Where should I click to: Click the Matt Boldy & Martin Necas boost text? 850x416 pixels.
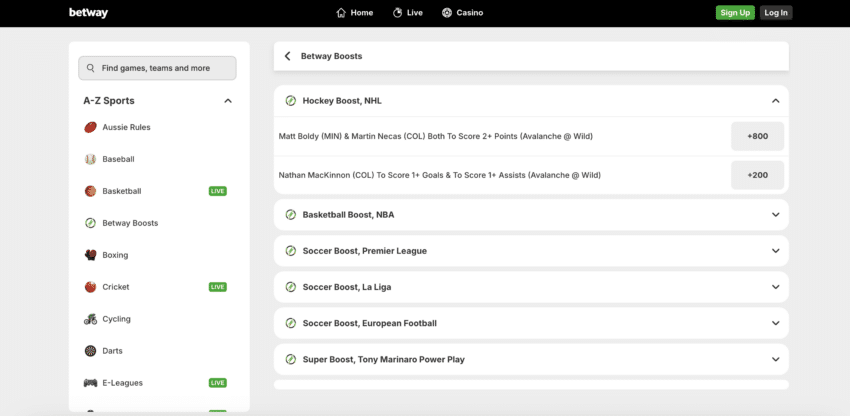(435, 136)
